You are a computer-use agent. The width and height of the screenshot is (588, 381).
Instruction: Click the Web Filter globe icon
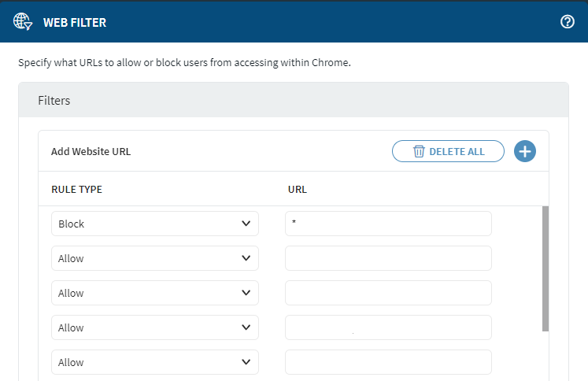[x=22, y=22]
